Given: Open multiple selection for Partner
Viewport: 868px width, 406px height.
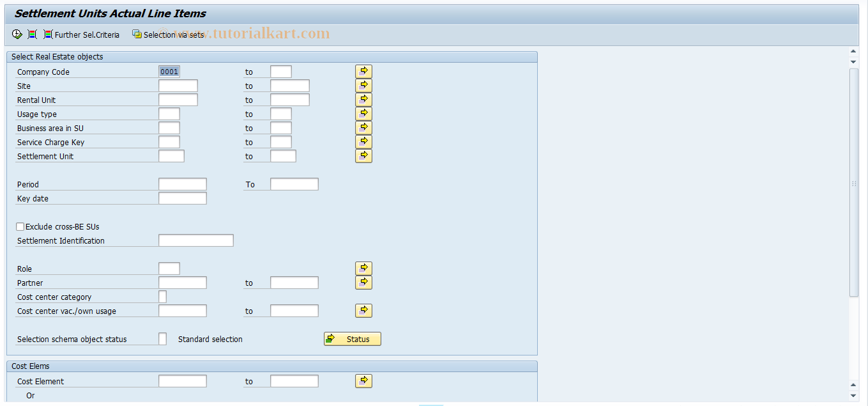Looking at the screenshot, I should [x=363, y=283].
